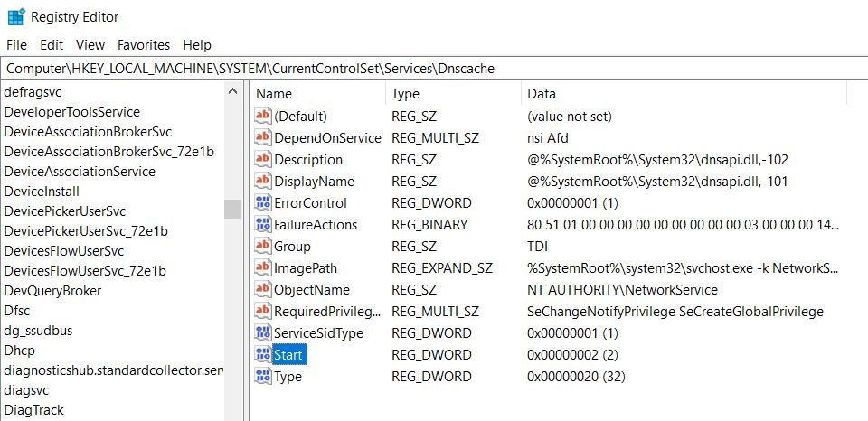
Task: Select the FailureActions binary value icon
Action: [263, 225]
